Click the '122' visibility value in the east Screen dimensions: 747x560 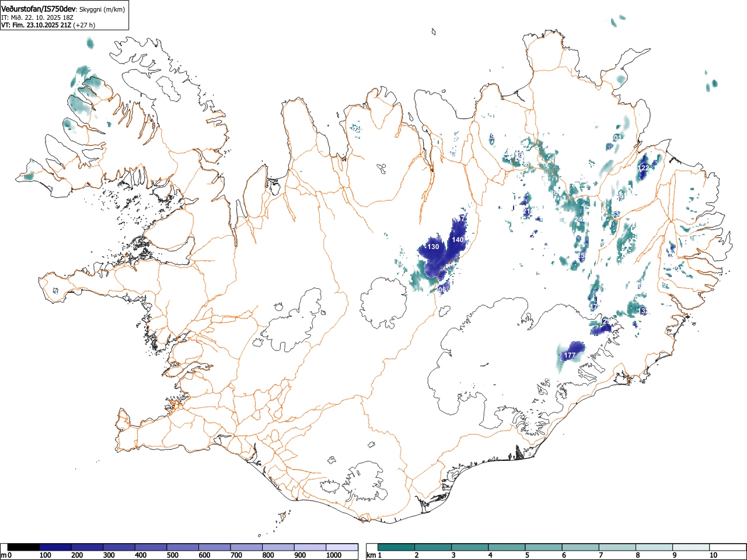click(643, 167)
